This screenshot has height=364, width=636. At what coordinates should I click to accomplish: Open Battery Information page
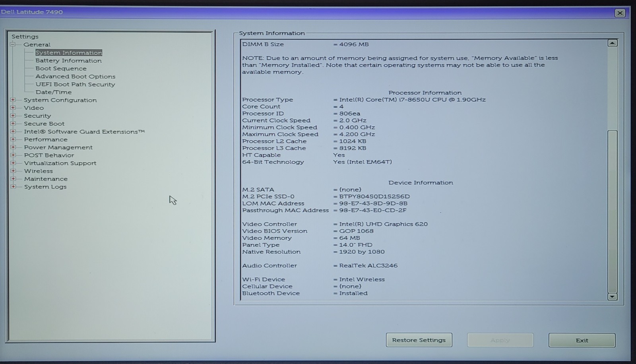(68, 60)
